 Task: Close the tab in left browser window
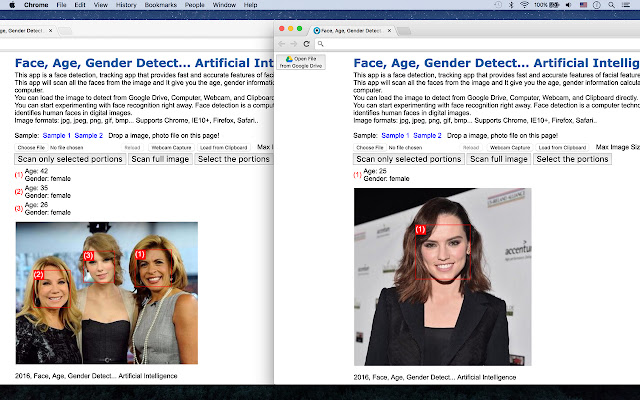coord(50,31)
